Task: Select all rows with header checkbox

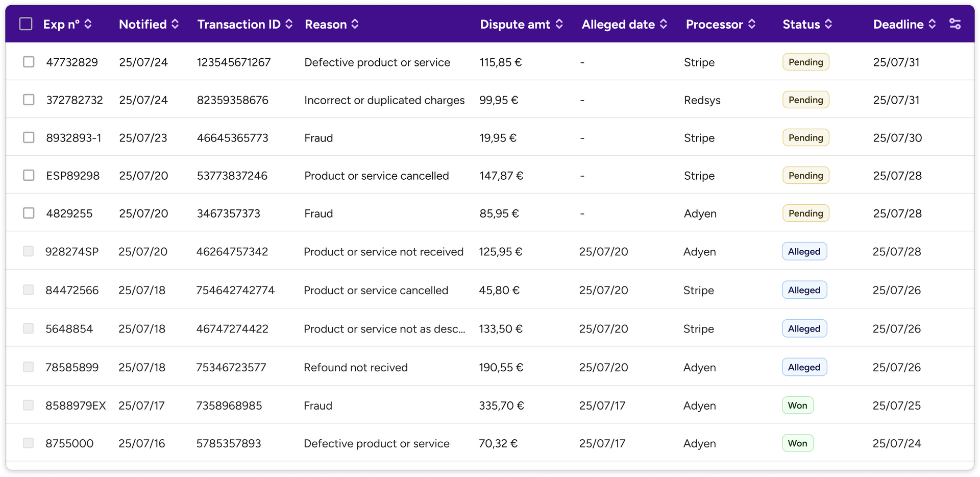Action: (x=26, y=24)
